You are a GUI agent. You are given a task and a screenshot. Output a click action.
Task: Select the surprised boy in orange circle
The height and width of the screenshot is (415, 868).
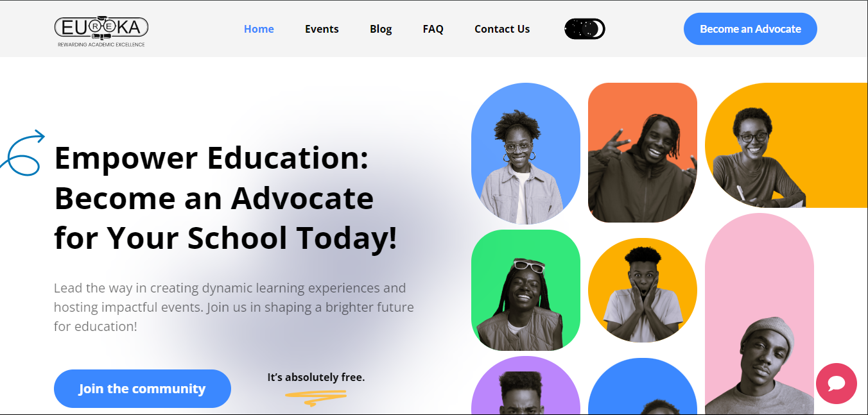click(x=643, y=291)
